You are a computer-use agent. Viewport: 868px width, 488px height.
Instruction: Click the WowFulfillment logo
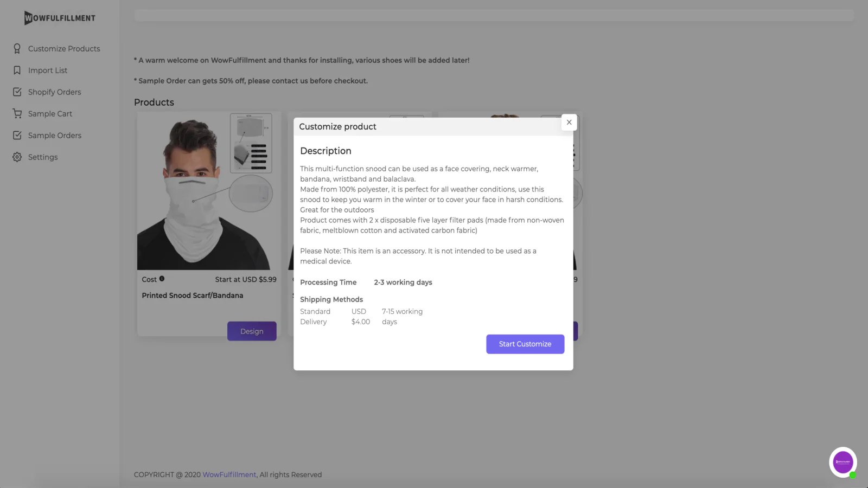60,18
